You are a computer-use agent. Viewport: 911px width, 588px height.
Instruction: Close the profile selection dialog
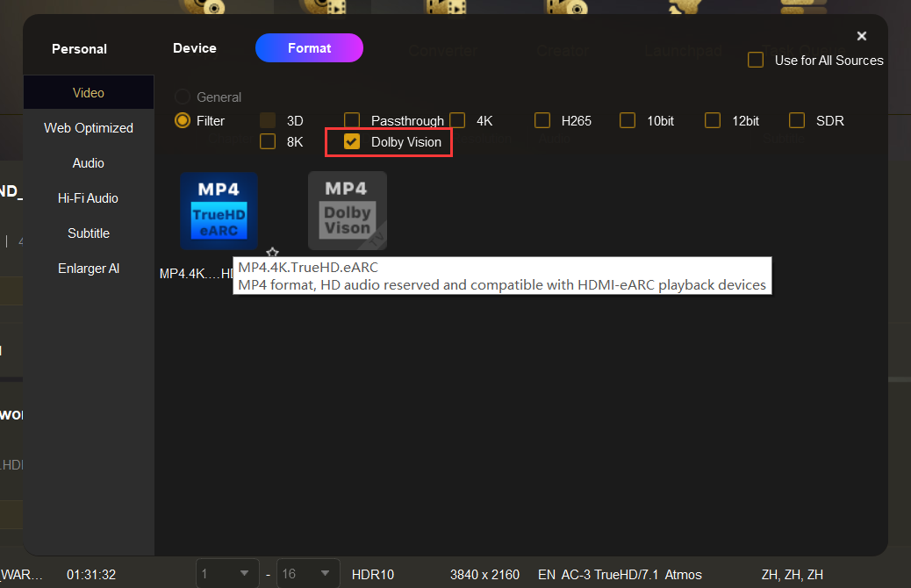pos(862,36)
